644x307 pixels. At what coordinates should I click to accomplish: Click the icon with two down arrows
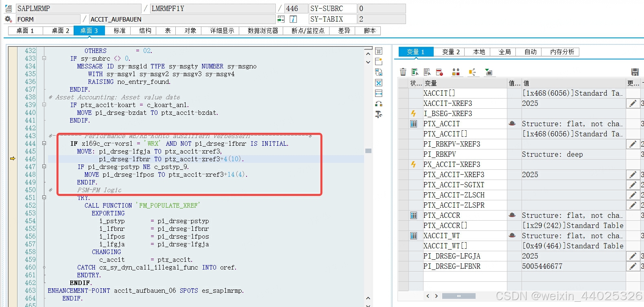tap(456, 72)
